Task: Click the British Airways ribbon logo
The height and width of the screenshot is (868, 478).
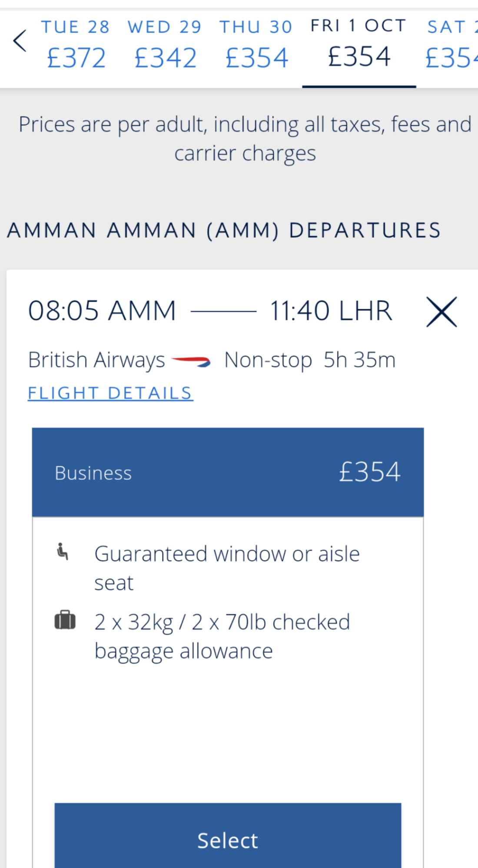Action: click(x=191, y=361)
